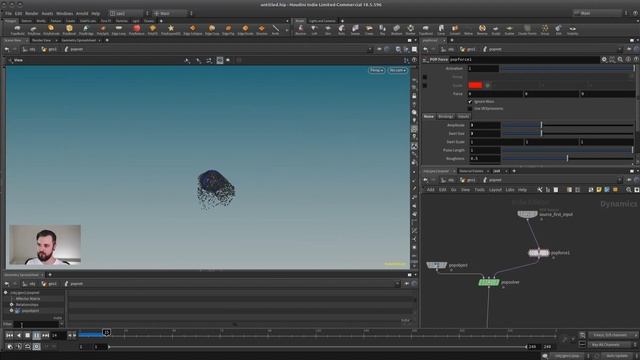640x360 pixels.
Task: Select the popobject node in the network
Action: coord(437,265)
